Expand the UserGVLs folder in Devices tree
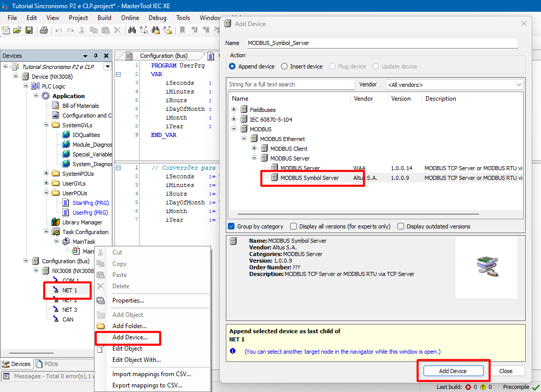 pyautogui.click(x=46, y=183)
